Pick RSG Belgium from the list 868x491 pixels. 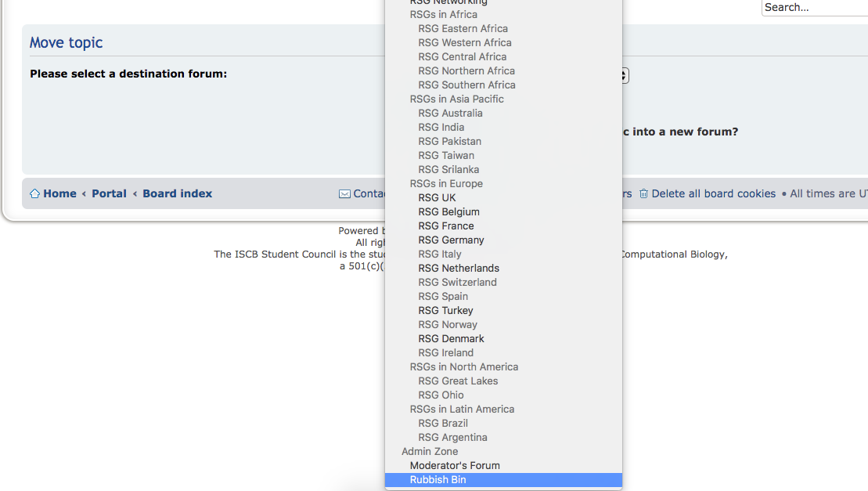(x=448, y=212)
